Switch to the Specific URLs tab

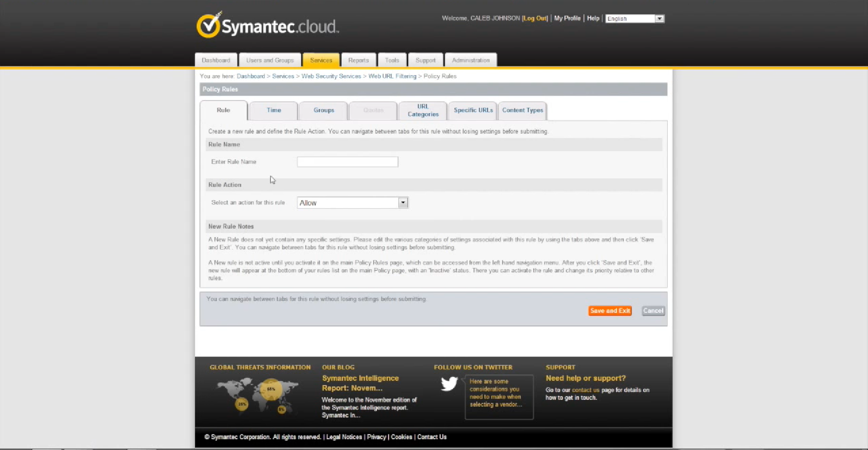tap(473, 110)
